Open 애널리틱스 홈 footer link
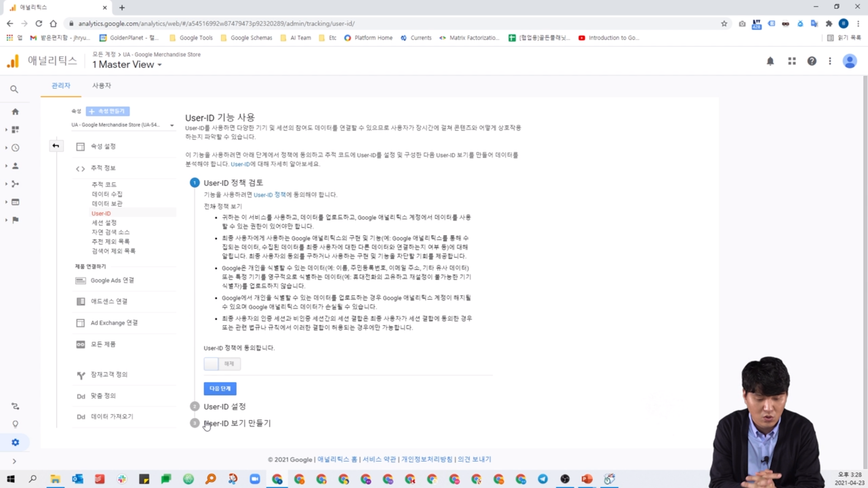This screenshot has width=868, height=488. [x=337, y=459]
